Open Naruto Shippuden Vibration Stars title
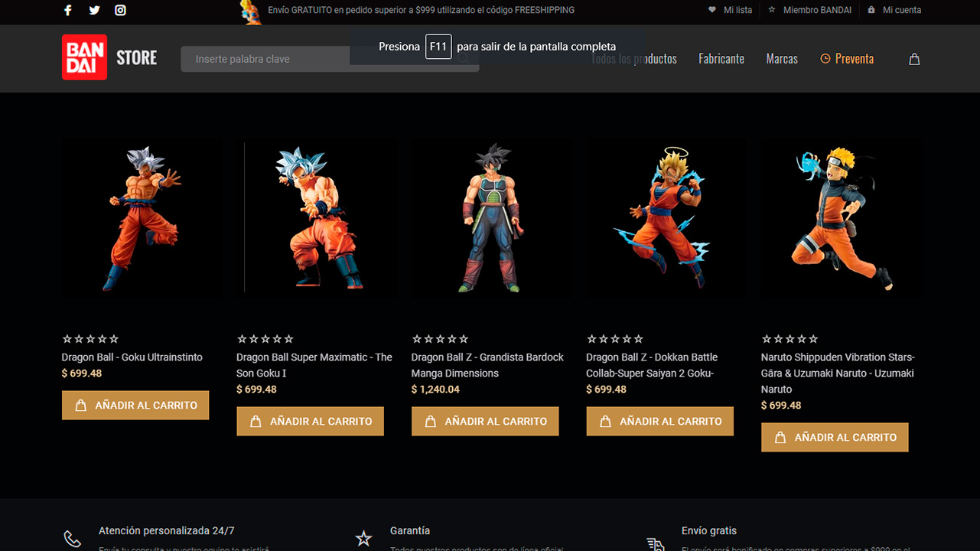 [838, 373]
